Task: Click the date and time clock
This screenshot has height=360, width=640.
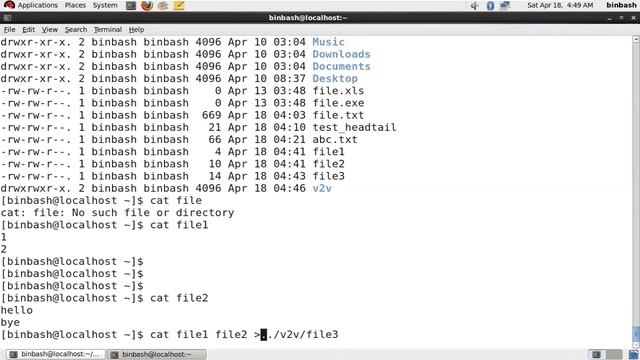Action: click(560, 5)
